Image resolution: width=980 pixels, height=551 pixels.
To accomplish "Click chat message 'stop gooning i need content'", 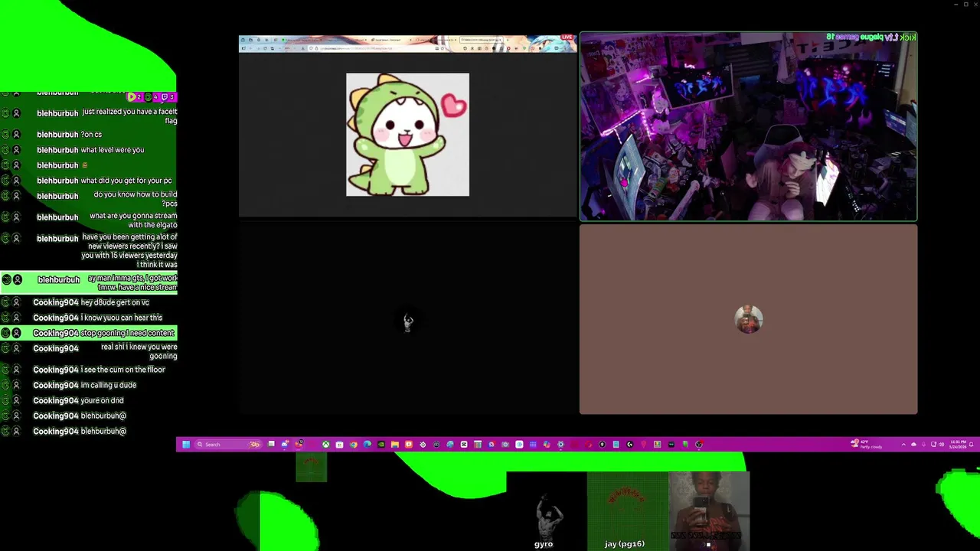I will click(127, 333).
